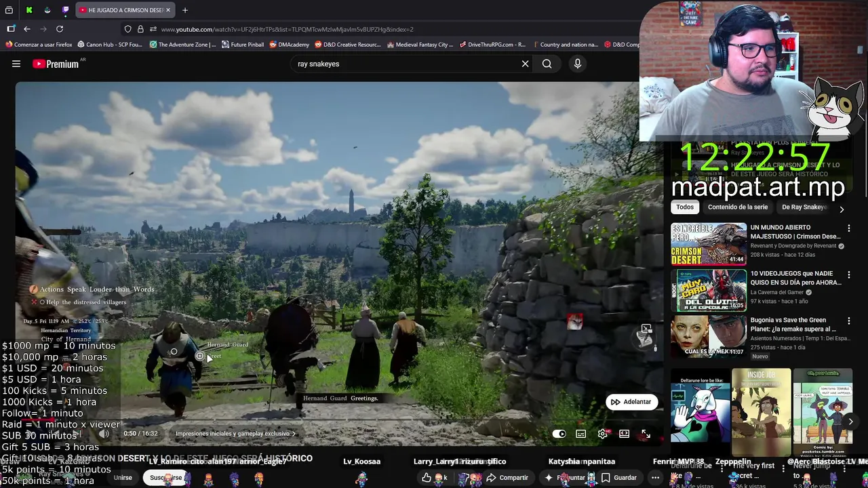Screen dimensions: 868x488
Task: Select the 'De Ray Snakeyes' chip
Action: pos(804,207)
